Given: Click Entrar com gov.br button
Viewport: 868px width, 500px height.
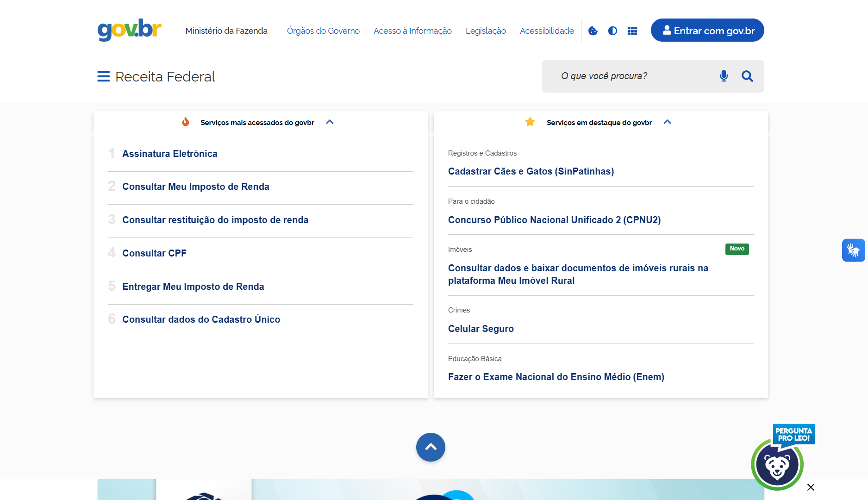Looking at the screenshot, I should (x=707, y=31).
